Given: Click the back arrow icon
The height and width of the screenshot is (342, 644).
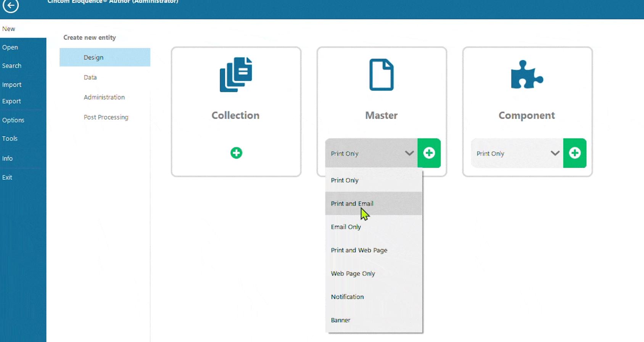Looking at the screenshot, I should tap(11, 5).
